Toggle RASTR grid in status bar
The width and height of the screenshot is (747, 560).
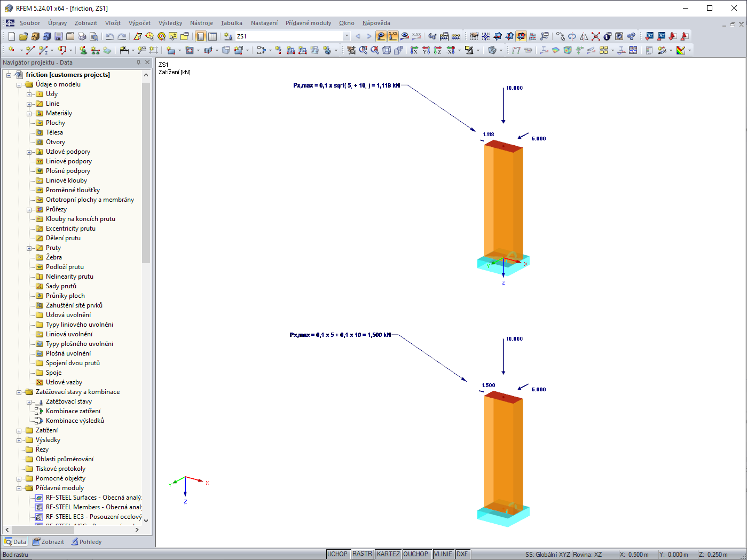pyautogui.click(x=362, y=554)
